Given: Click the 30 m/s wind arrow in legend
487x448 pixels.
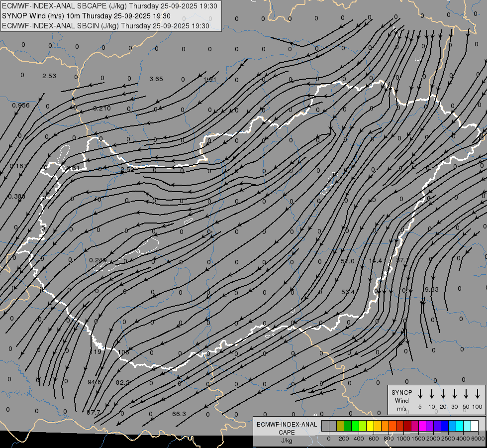Looking at the screenshot, I should pyautogui.click(x=454, y=393).
